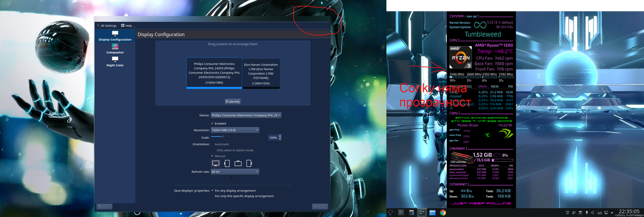The height and width of the screenshot is (217, 644).
Task: Adjust the Scale slider
Action: (237, 137)
